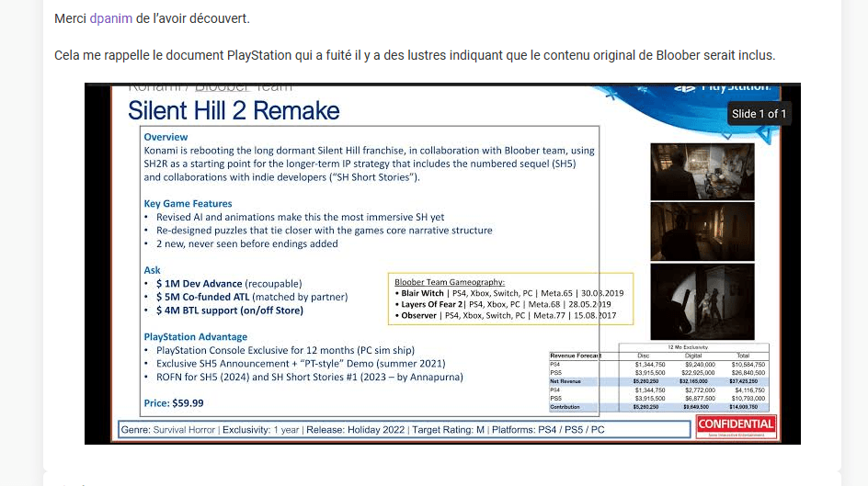Click the Genre: Survival Horror footer bar

405,429
